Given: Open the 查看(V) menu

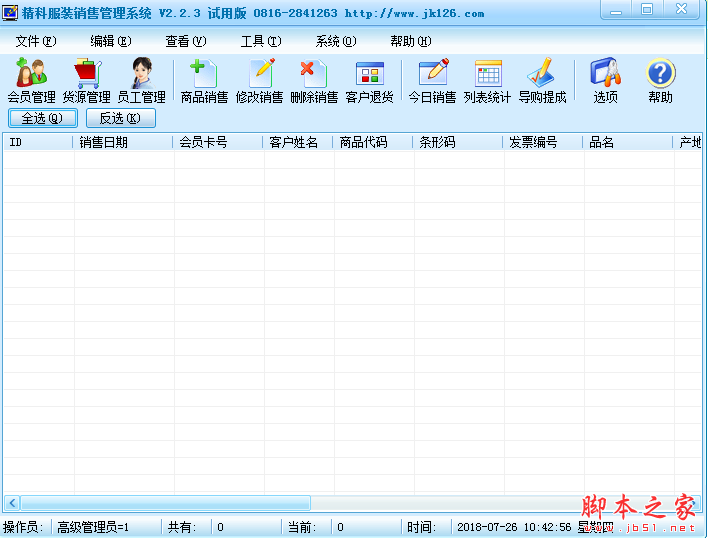Looking at the screenshot, I should (186, 42).
